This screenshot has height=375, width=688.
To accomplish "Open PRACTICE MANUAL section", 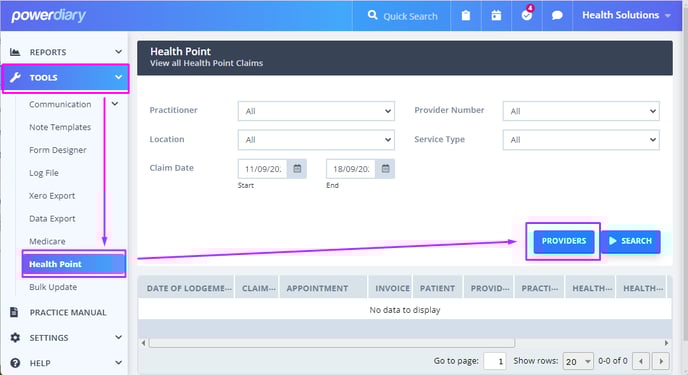I will (68, 312).
